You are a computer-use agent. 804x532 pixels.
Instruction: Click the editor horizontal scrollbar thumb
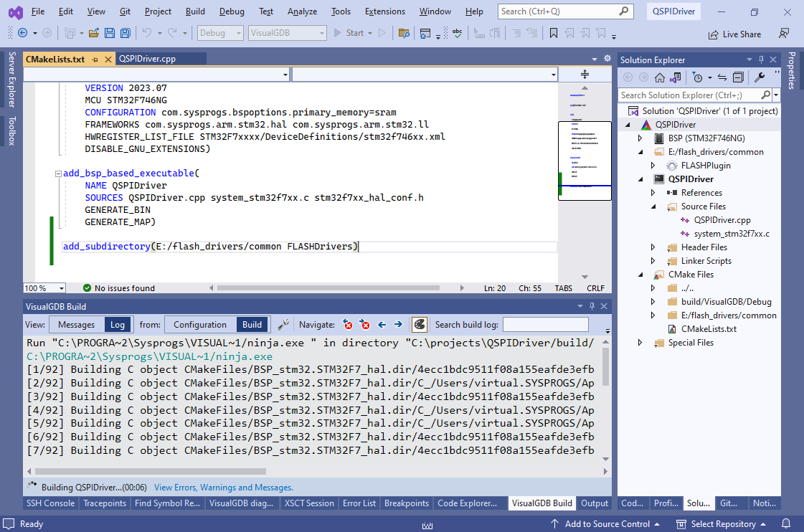[x=328, y=288]
